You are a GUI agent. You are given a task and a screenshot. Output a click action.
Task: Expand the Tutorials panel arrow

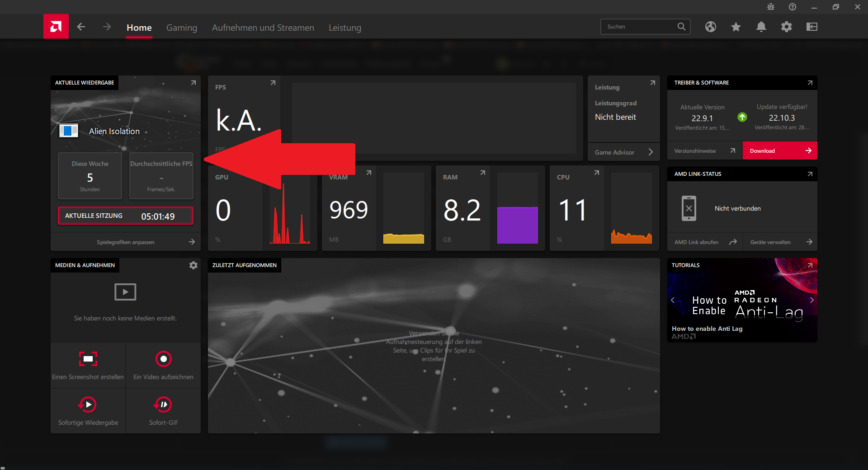pyautogui.click(x=810, y=265)
